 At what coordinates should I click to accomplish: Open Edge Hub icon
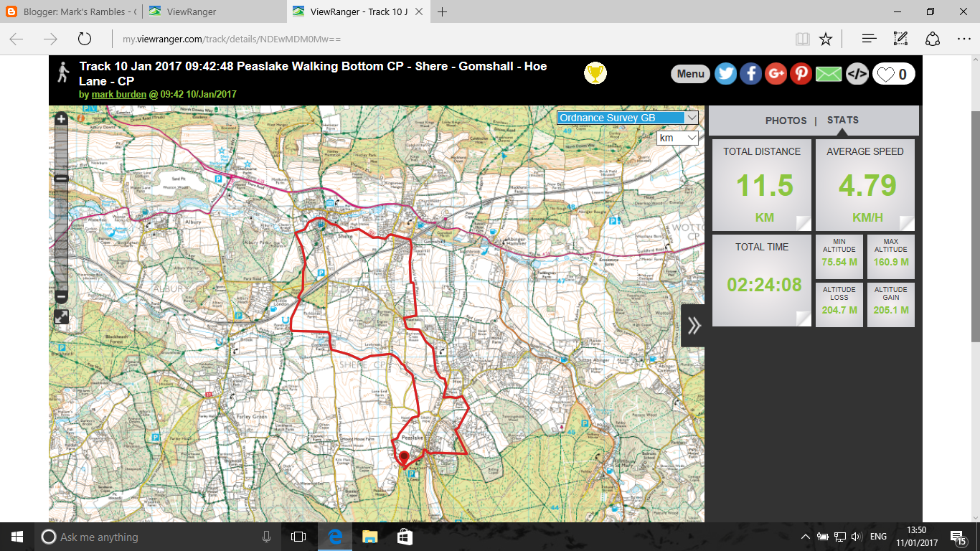coord(869,39)
